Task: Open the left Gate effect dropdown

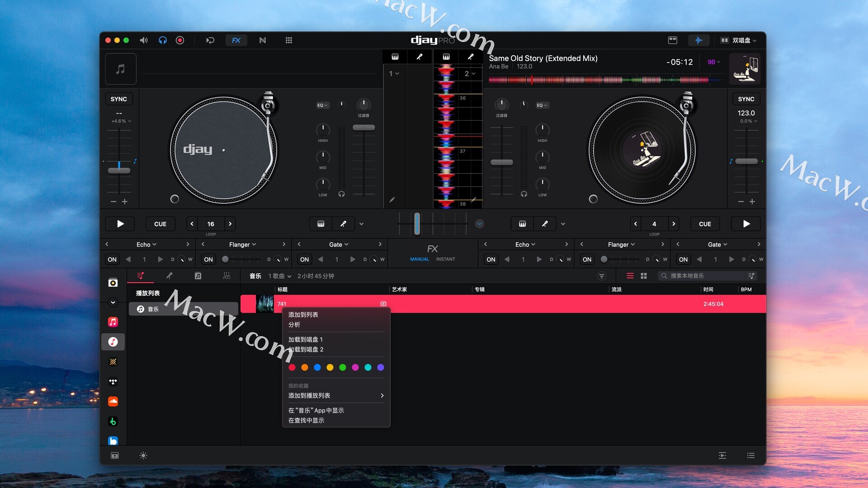Action: 339,244
